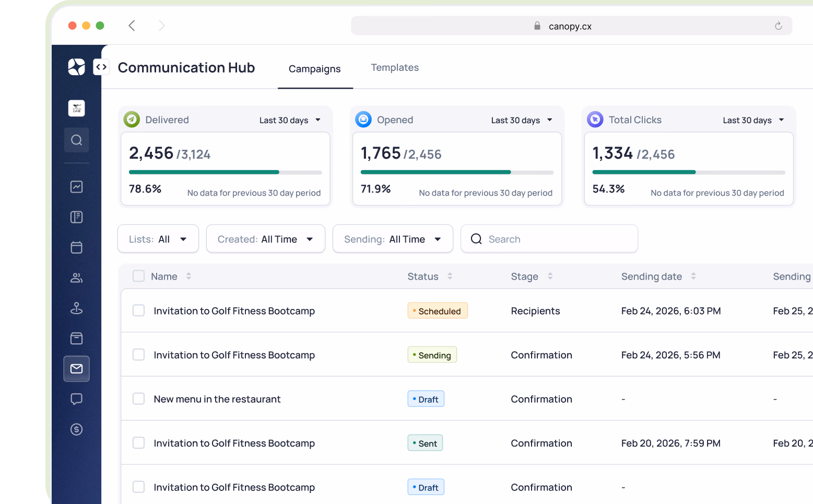
Task: Click the purple Total Clicks cursor icon
Action: (595, 119)
